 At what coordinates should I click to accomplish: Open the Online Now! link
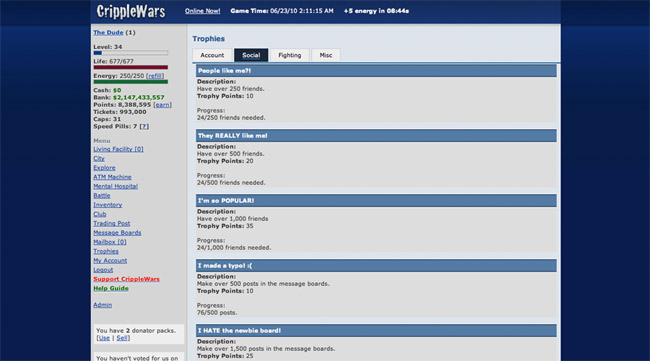point(202,11)
